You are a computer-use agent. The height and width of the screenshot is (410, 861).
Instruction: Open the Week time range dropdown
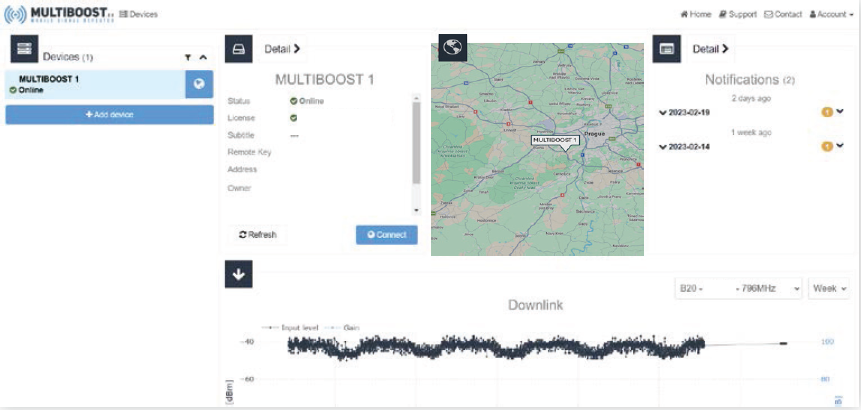click(x=829, y=288)
